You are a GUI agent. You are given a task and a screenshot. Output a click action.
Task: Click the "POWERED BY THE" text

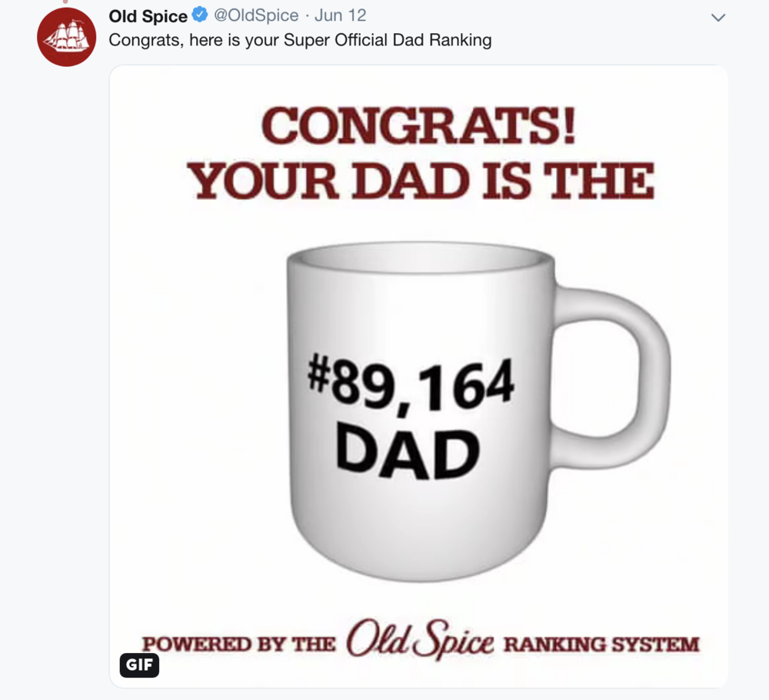point(240,644)
